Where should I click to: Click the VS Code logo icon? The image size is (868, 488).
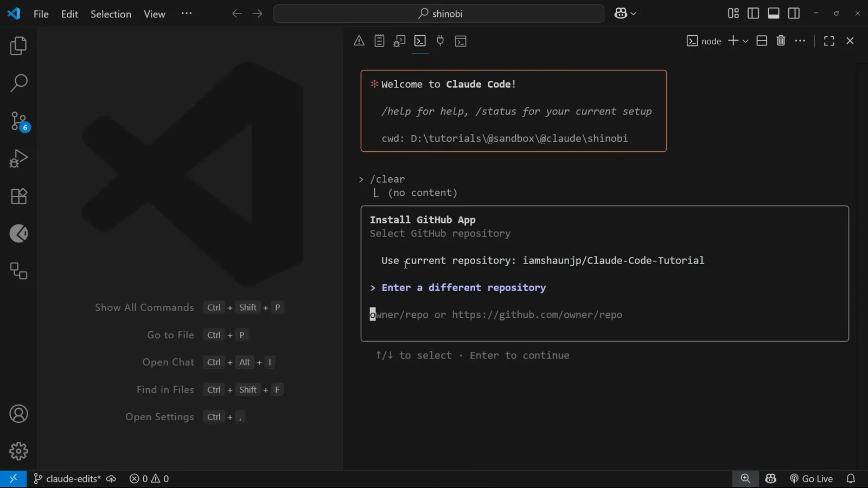(x=14, y=14)
